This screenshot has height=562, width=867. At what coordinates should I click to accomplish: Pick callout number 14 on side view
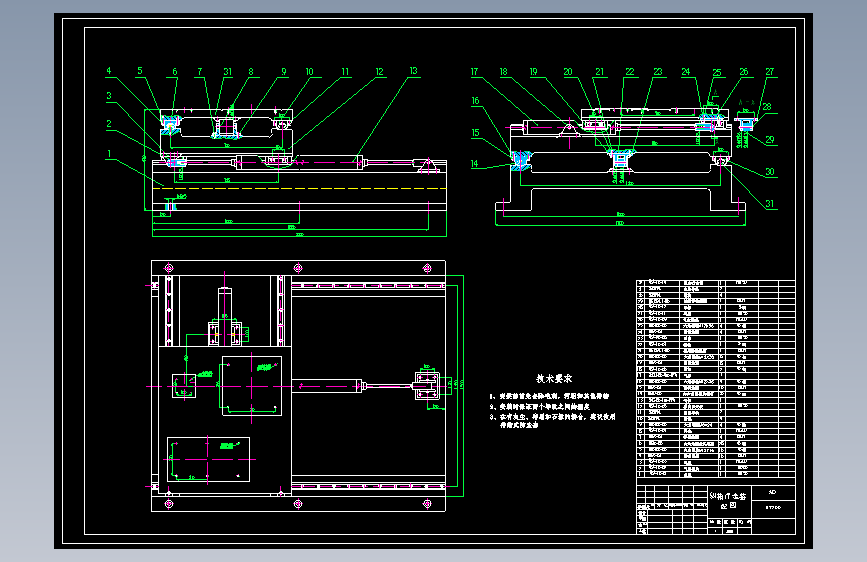(x=474, y=164)
